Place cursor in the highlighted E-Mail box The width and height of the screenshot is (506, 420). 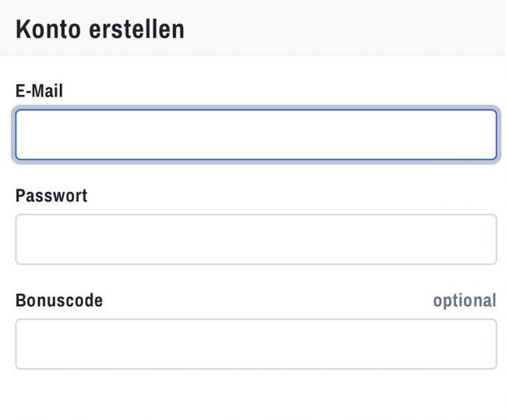(x=255, y=135)
